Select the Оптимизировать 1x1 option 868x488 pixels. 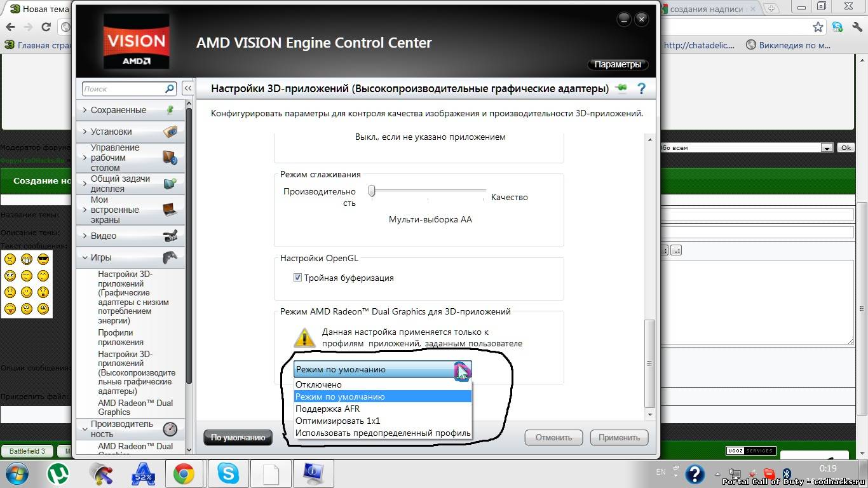(x=383, y=421)
